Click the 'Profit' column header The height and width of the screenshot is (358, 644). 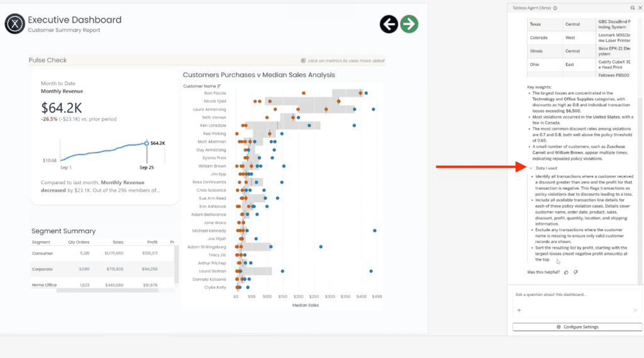152,242
